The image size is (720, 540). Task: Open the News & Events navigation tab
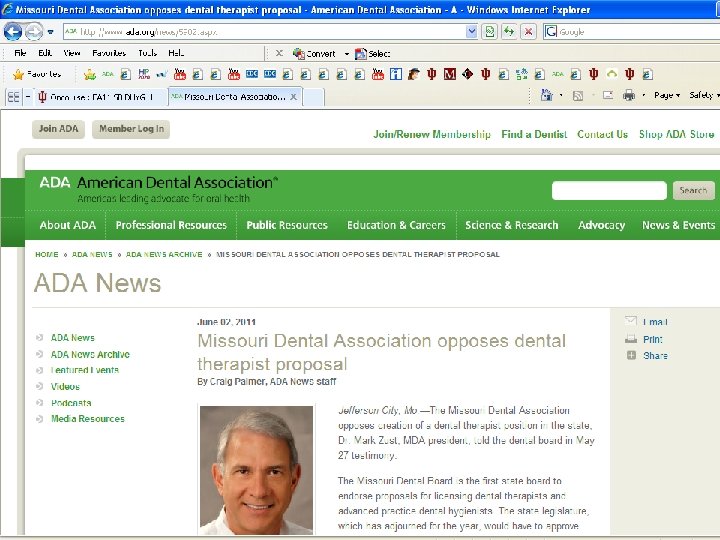678,225
